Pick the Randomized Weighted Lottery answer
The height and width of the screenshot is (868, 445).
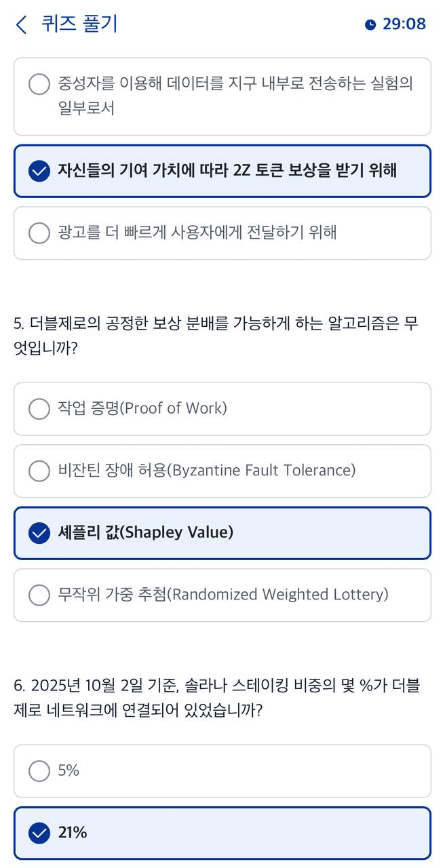[222, 595]
